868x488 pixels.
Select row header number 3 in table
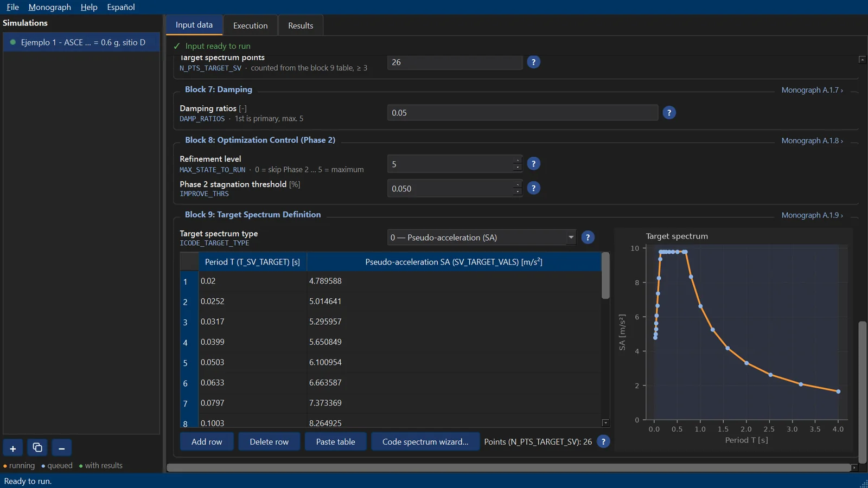(x=189, y=322)
